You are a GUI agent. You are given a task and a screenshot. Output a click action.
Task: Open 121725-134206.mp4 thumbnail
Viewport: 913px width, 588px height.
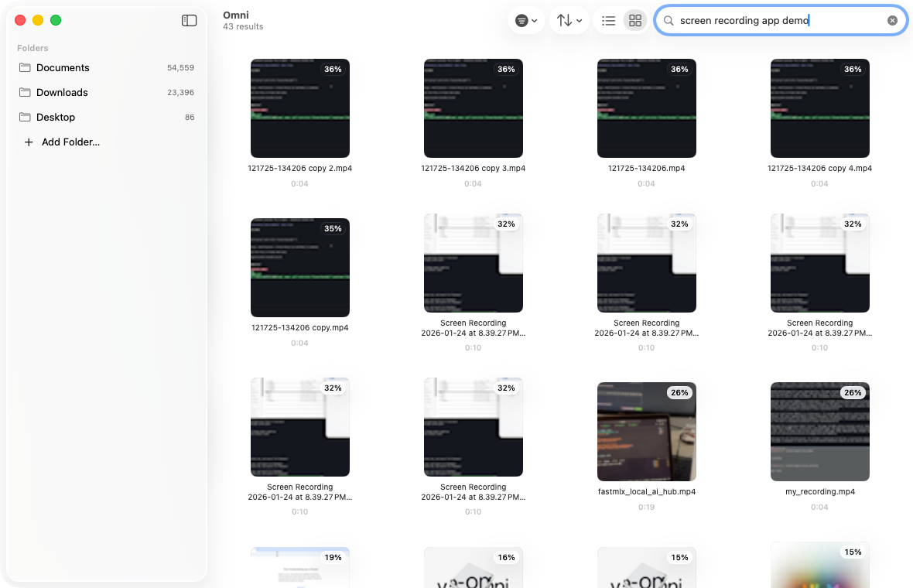click(646, 108)
